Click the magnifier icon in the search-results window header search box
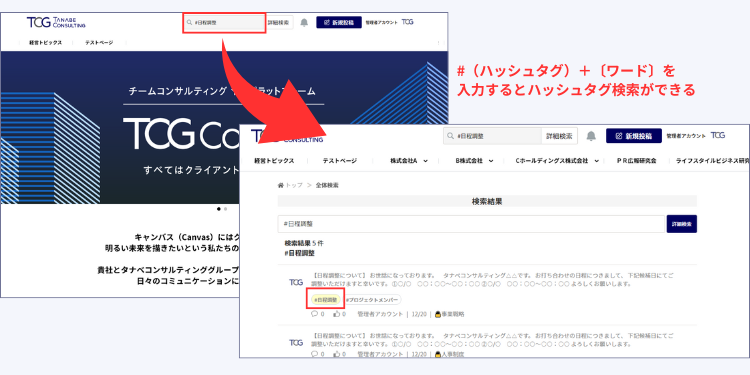 pyautogui.click(x=450, y=136)
